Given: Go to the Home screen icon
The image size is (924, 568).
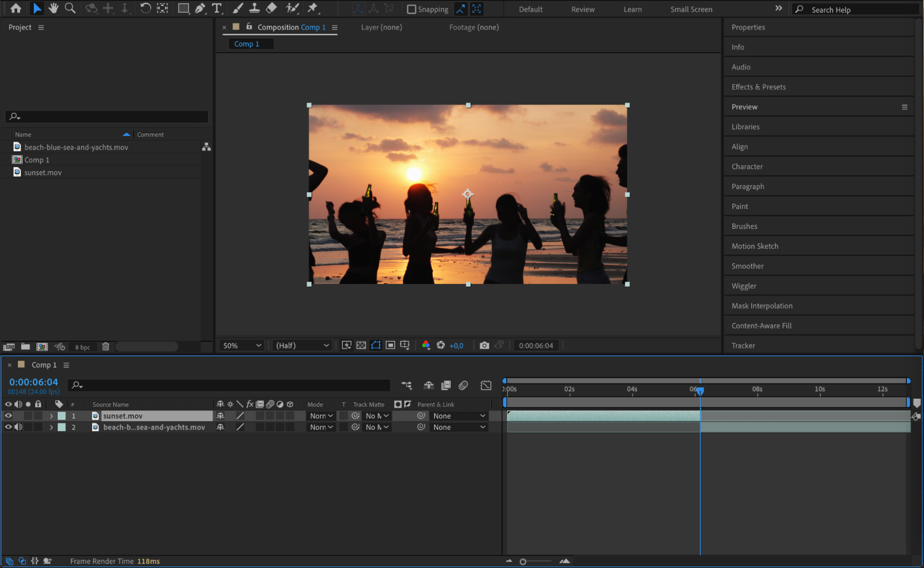Looking at the screenshot, I should pos(16,8).
